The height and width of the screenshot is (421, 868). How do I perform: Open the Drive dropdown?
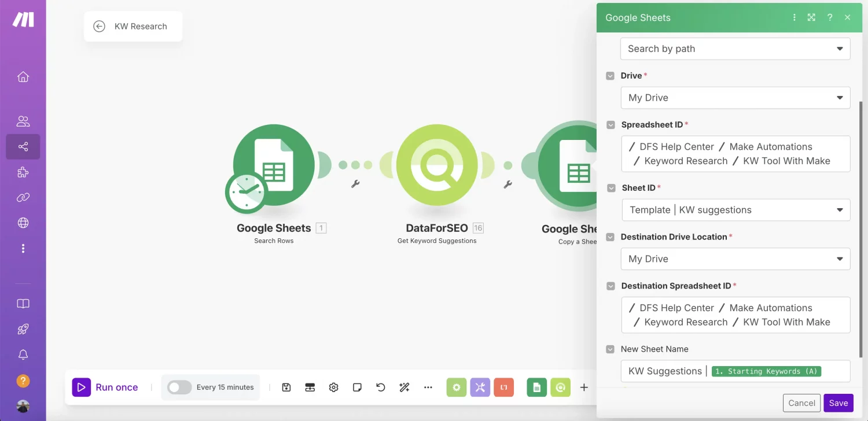pos(735,98)
